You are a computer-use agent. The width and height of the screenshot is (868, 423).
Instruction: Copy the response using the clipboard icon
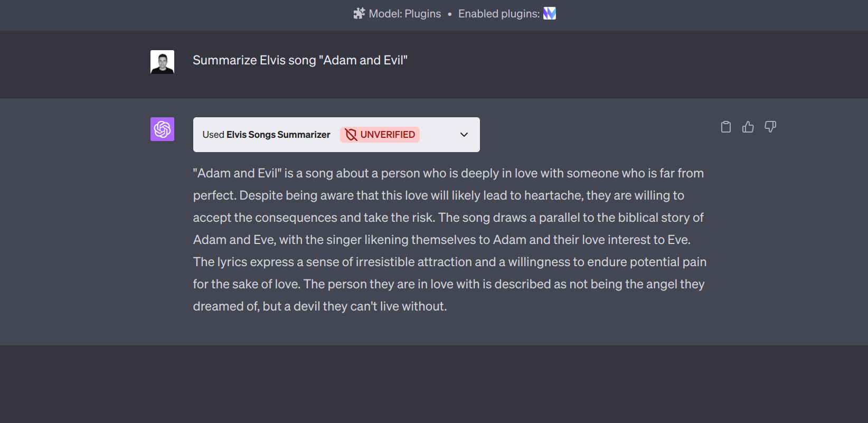[726, 127]
